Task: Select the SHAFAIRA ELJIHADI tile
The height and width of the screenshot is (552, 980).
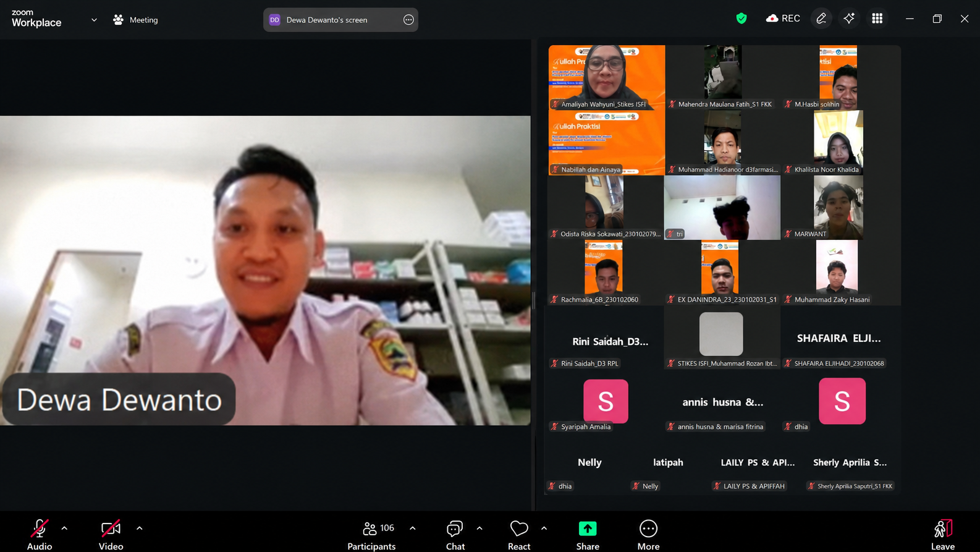Action: coord(840,338)
